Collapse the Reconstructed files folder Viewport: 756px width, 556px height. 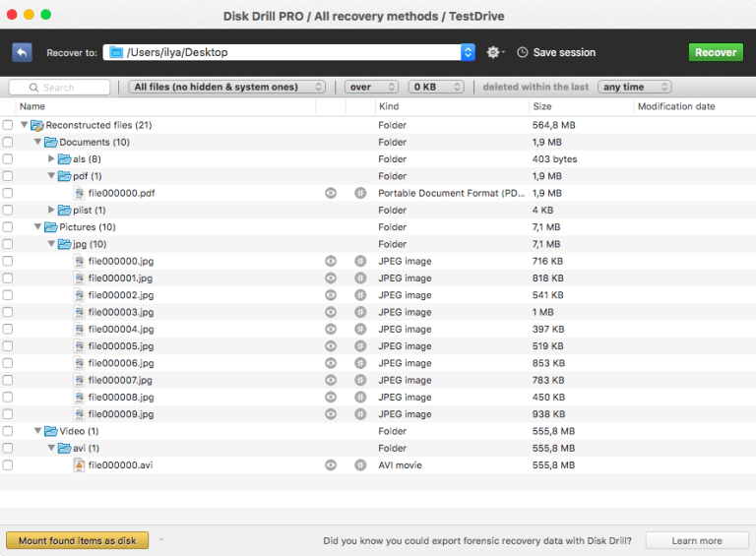pos(24,125)
